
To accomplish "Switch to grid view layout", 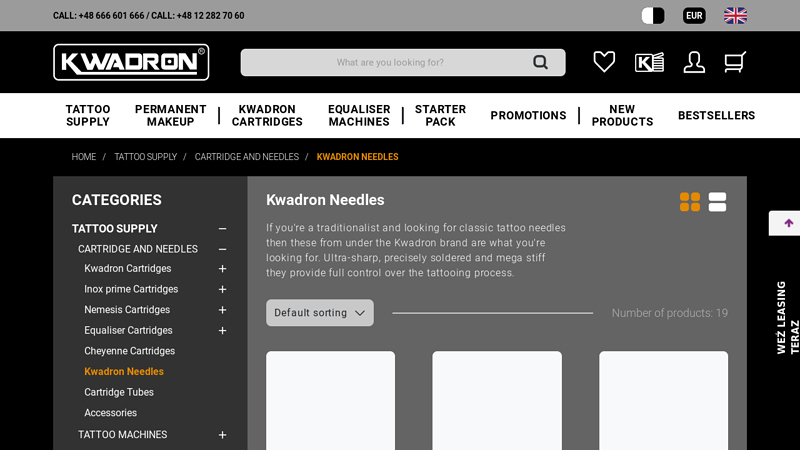I will [690, 202].
